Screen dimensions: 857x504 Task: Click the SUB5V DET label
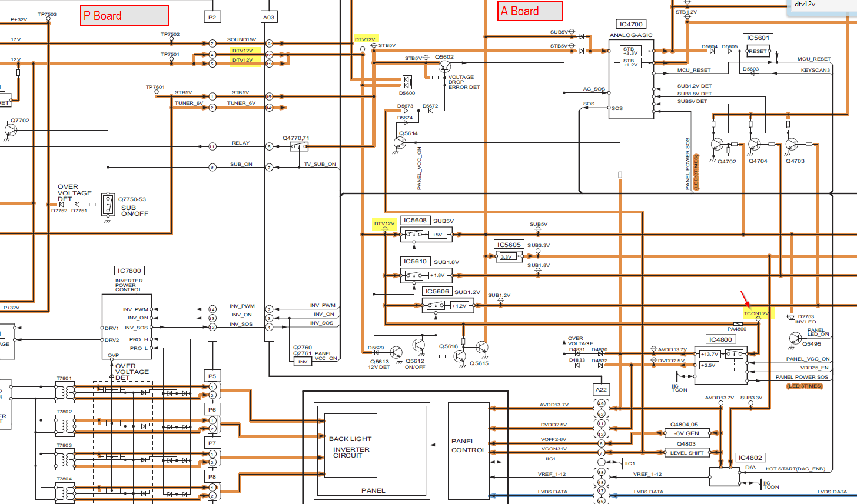click(692, 101)
